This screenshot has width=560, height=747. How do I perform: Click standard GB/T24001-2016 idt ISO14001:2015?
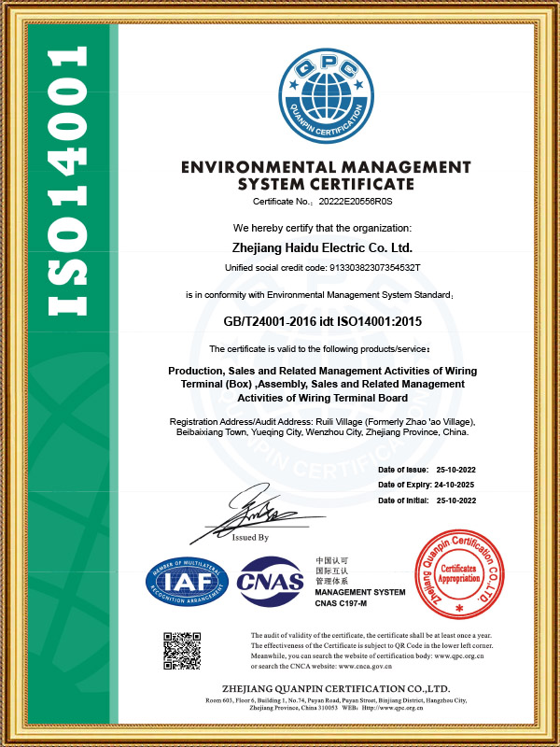click(322, 321)
